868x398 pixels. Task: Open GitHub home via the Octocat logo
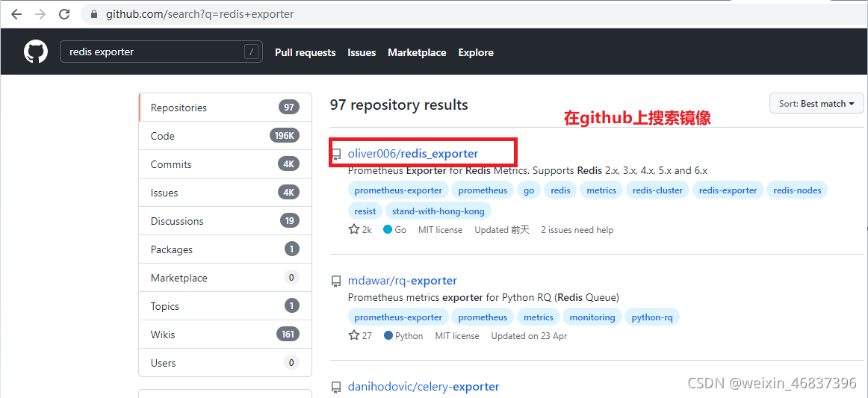coord(36,52)
